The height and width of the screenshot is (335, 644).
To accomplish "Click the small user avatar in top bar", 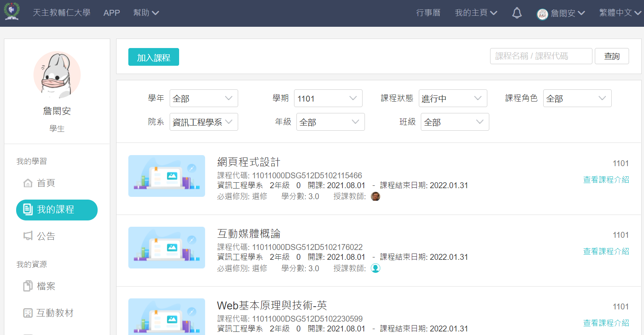I will [x=542, y=14].
